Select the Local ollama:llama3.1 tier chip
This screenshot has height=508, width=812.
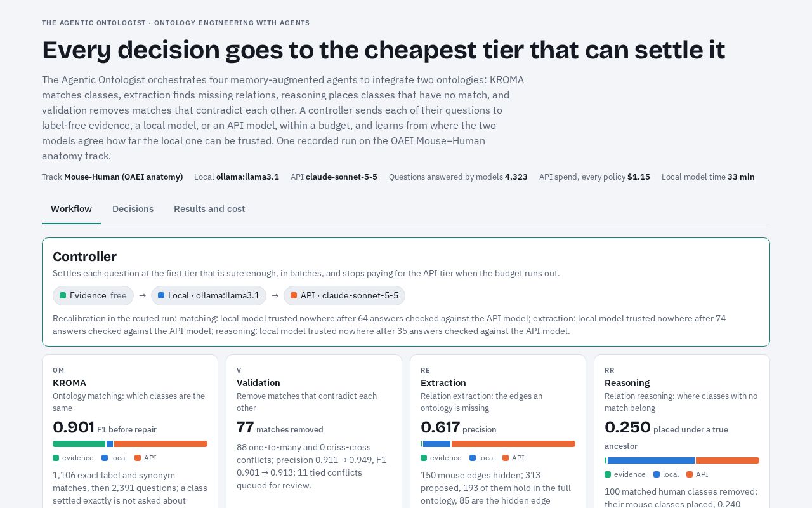[x=209, y=295]
